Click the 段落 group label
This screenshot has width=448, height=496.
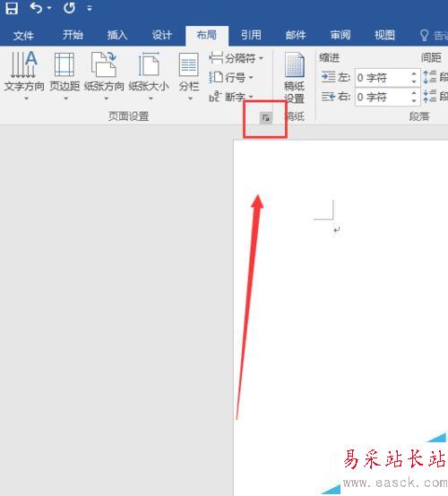[419, 116]
